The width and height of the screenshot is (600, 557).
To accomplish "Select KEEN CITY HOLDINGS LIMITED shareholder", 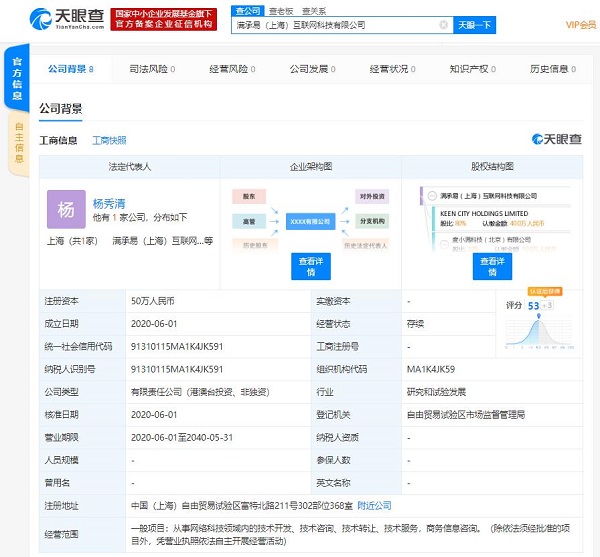I will click(484, 213).
